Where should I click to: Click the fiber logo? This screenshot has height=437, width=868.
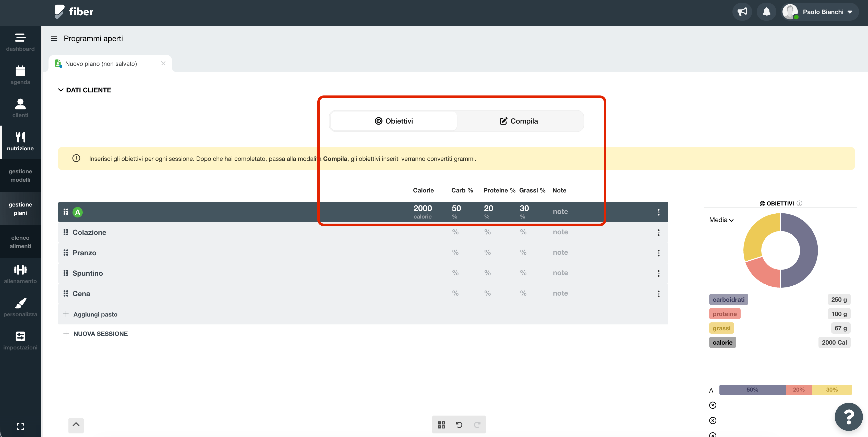point(74,12)
